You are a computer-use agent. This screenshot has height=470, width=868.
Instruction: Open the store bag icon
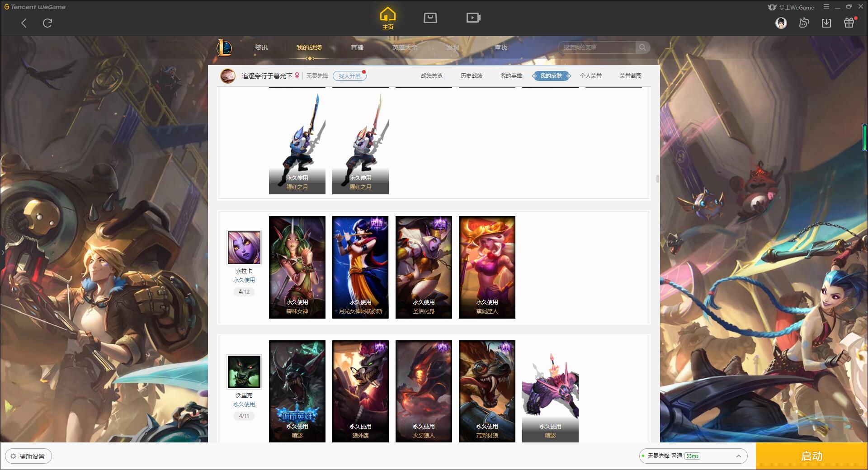tap(430, 18)
